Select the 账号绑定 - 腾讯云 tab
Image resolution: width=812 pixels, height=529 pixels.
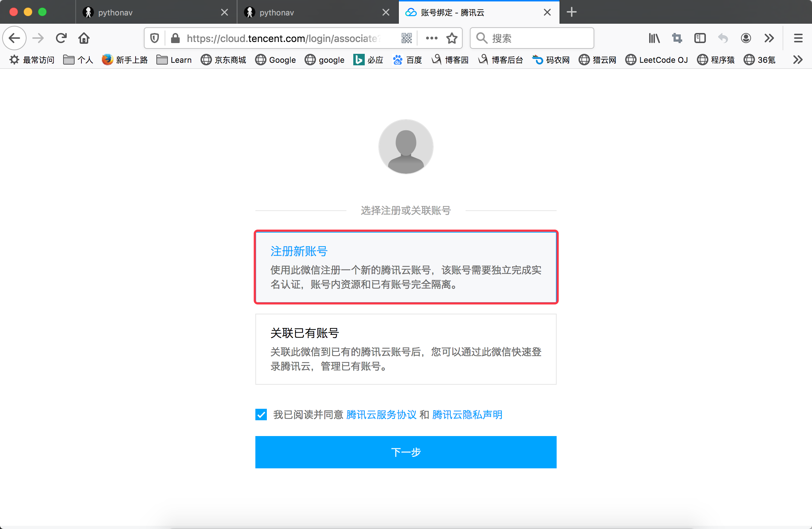tap(479, 12)
